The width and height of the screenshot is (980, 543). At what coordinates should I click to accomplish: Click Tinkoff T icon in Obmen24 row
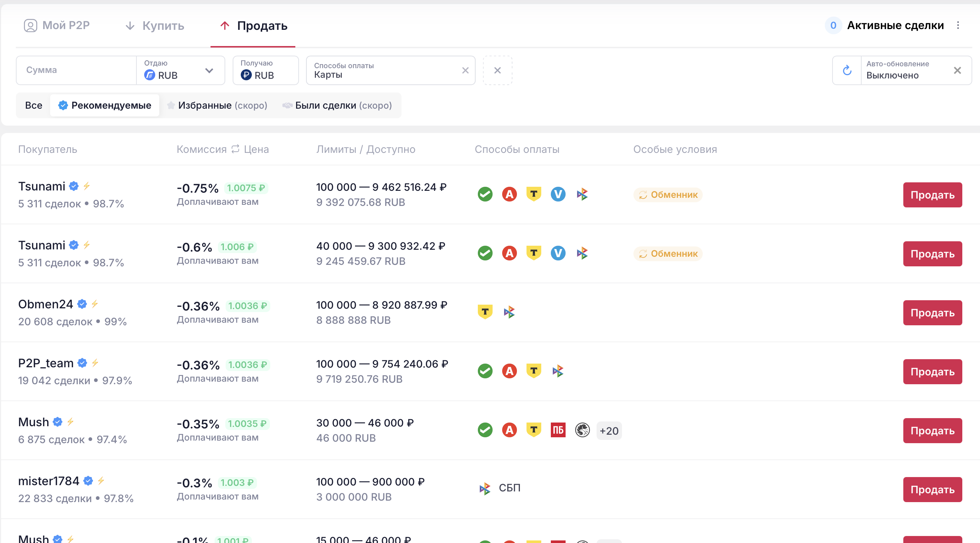pyautogui.click(x=485, y=312)
